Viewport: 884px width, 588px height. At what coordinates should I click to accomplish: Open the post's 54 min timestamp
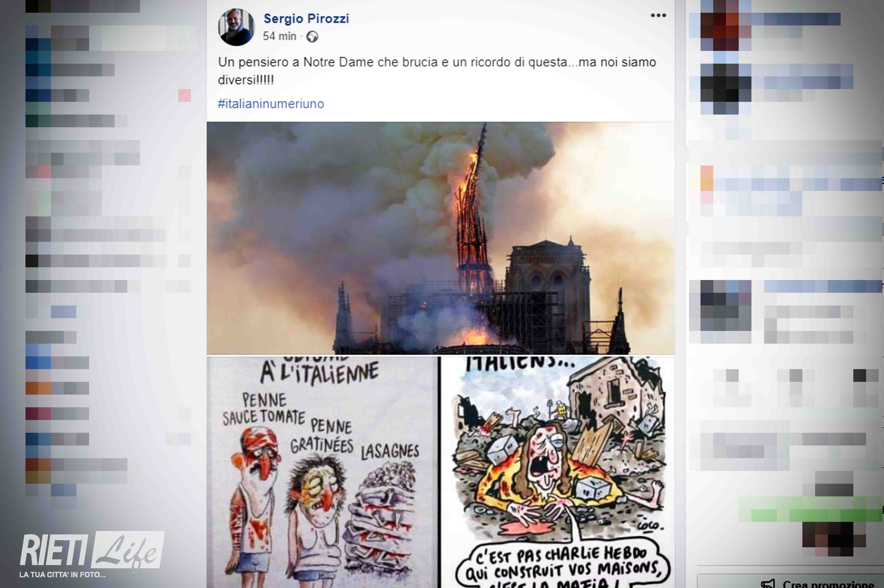point(279,36)
